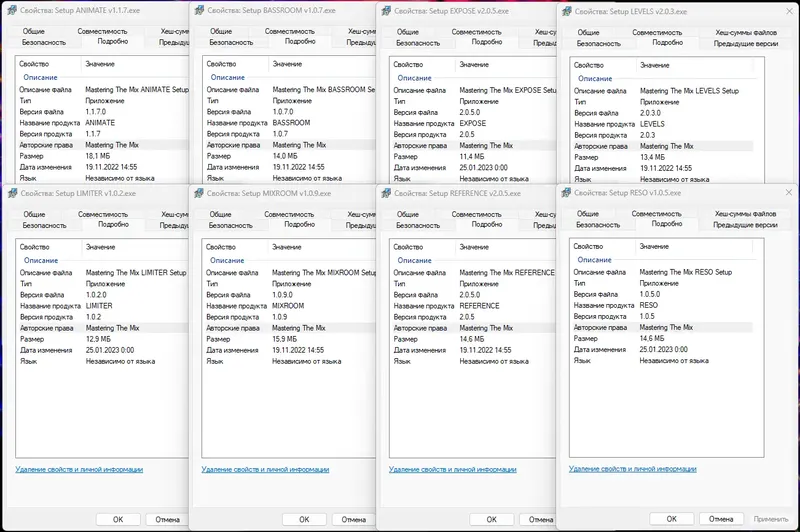The image size is (800, 532).
Task: Select size value 15,9 МБ
Action: pyautogui.click(x=285, y=339)
